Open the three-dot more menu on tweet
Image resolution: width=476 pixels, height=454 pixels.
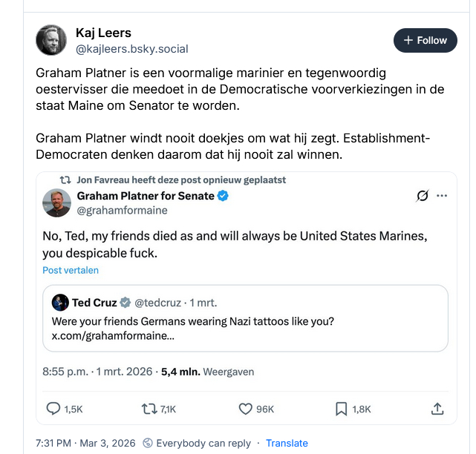pos(443,196)
